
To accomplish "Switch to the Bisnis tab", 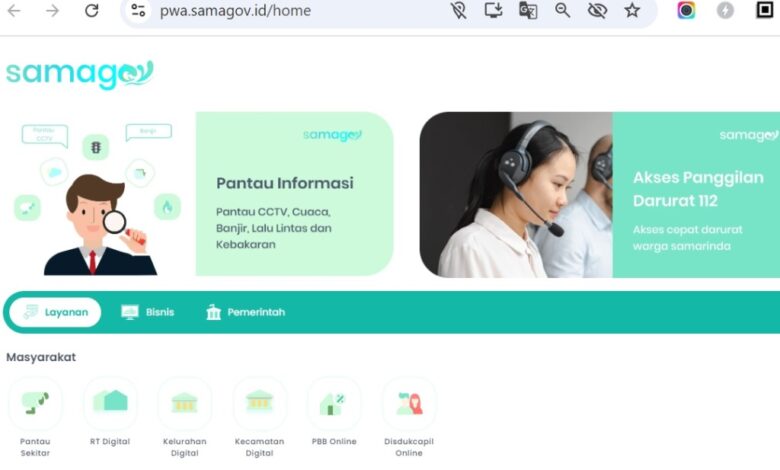I will [148, 312].
